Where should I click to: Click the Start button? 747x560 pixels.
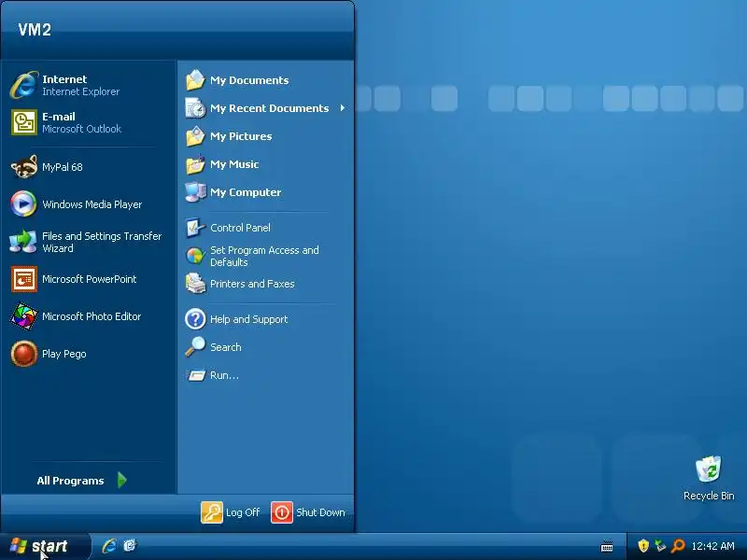pos(45,546)
